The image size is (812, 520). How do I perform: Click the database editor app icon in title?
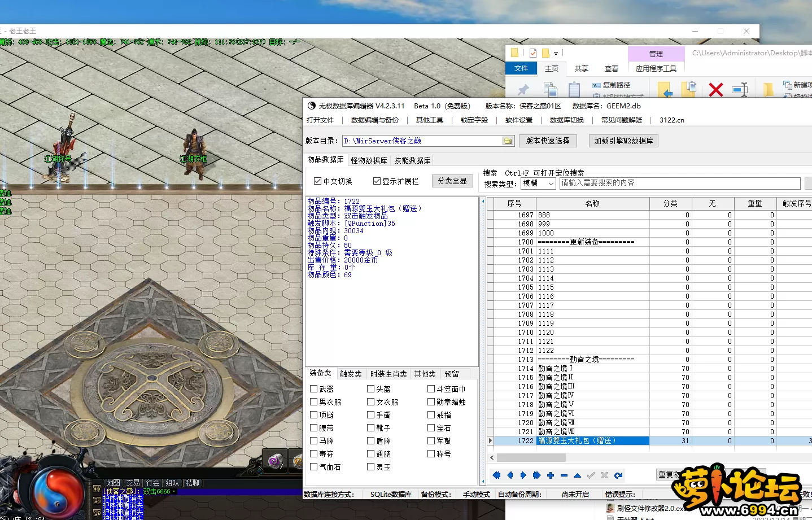pyautogui.click(x=312, y=106)
